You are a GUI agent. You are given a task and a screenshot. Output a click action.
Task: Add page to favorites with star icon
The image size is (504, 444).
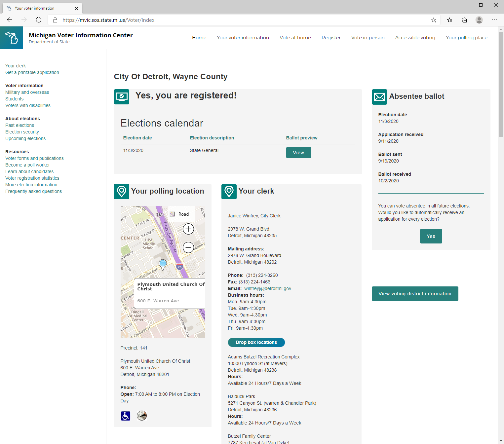(x=434, y=20)
